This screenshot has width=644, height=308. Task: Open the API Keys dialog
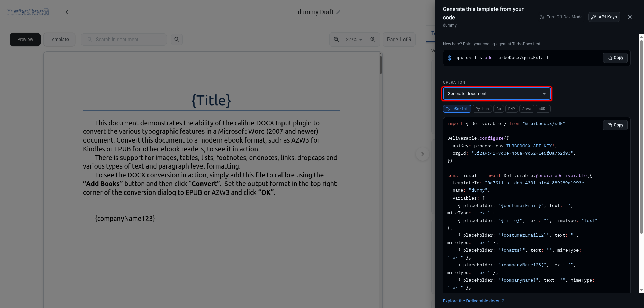coord(604,17)
